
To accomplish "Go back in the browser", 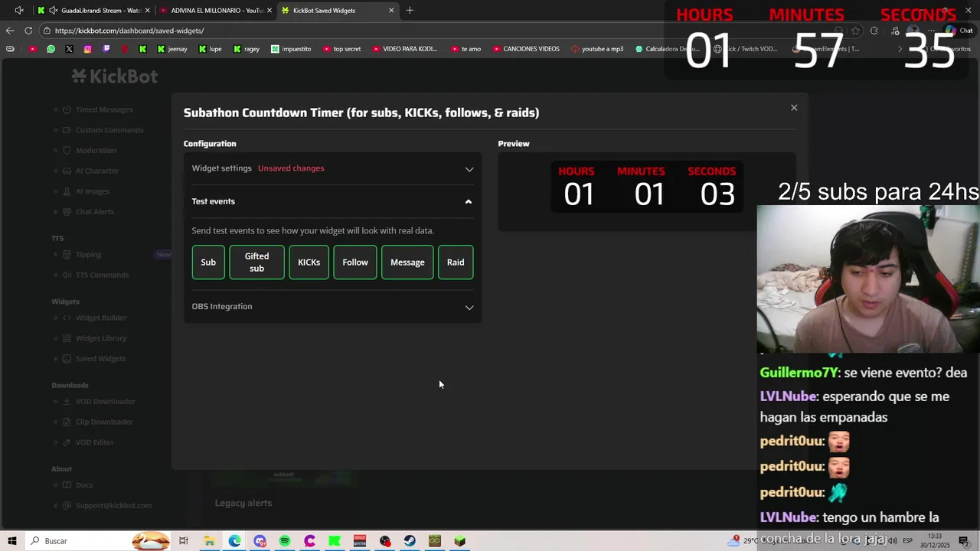I will [9, 31].
